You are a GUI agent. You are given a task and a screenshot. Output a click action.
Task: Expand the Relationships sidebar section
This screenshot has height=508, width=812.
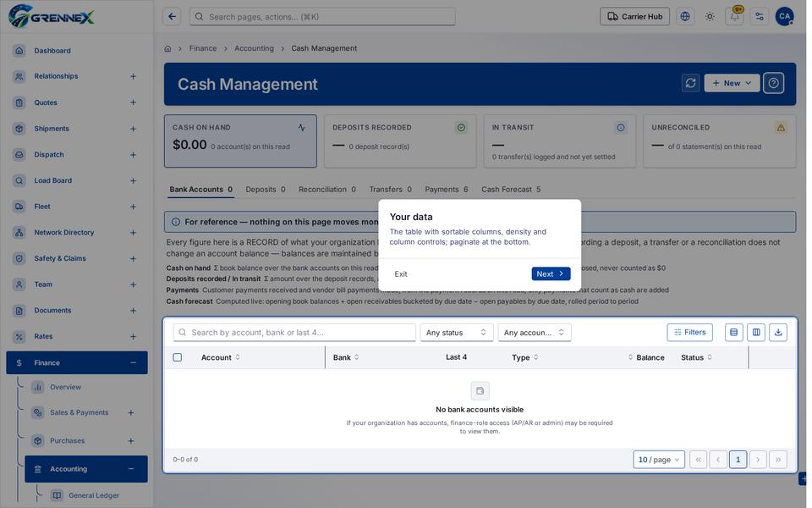click(133, 77)
